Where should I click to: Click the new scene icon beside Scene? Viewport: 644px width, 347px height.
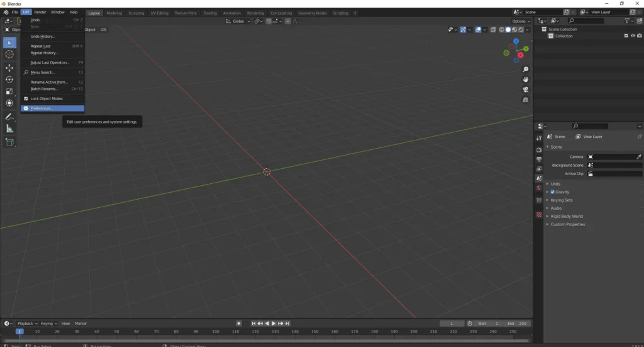pos(567,13)
